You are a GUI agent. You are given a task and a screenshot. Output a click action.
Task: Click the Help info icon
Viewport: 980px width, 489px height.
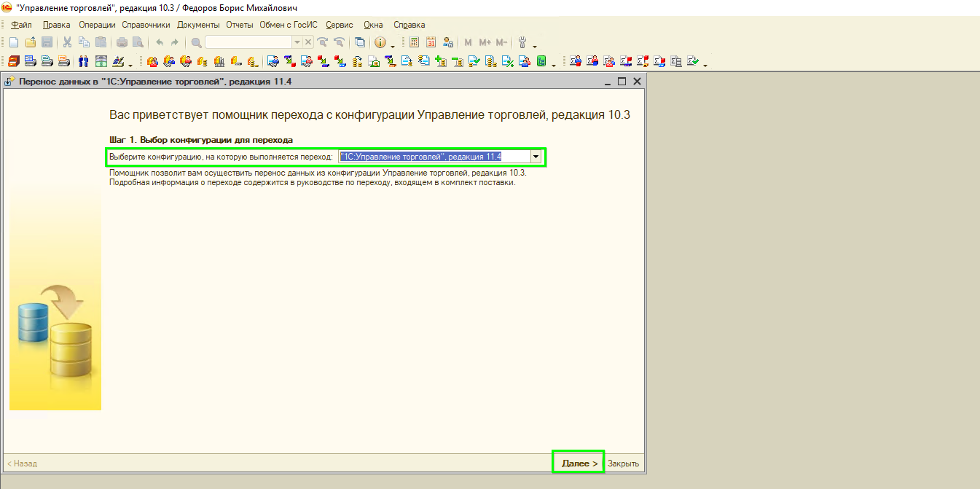tap(380, 42)
